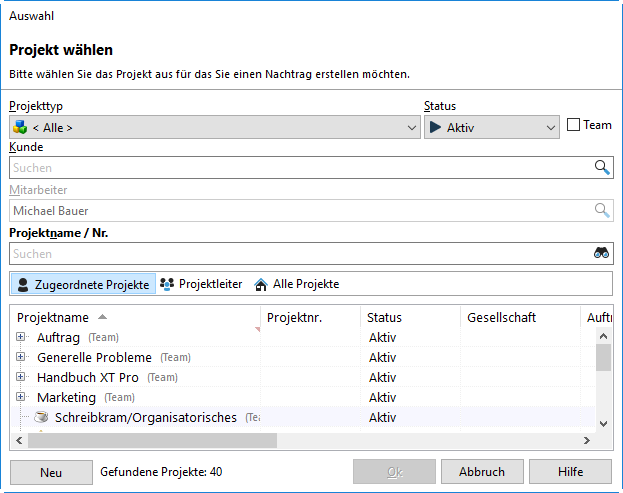Expand the Generelle Probleme project node
623x493 pixels.
21,358
